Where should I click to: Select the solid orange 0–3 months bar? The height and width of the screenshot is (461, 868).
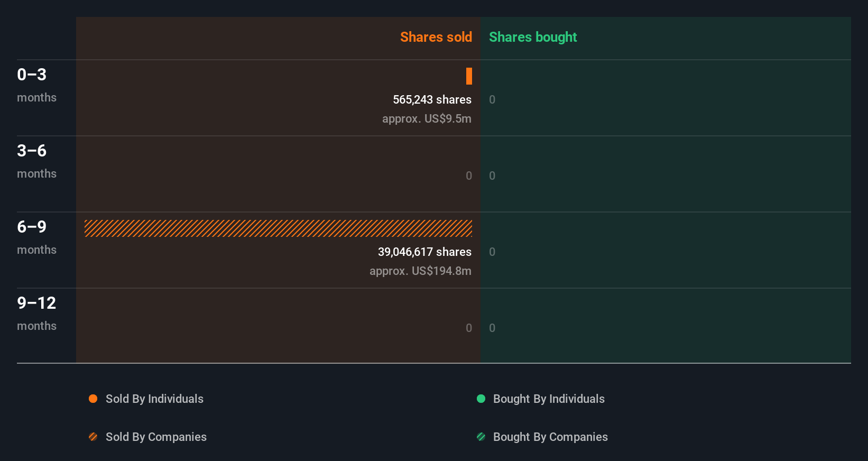(469, 76)
